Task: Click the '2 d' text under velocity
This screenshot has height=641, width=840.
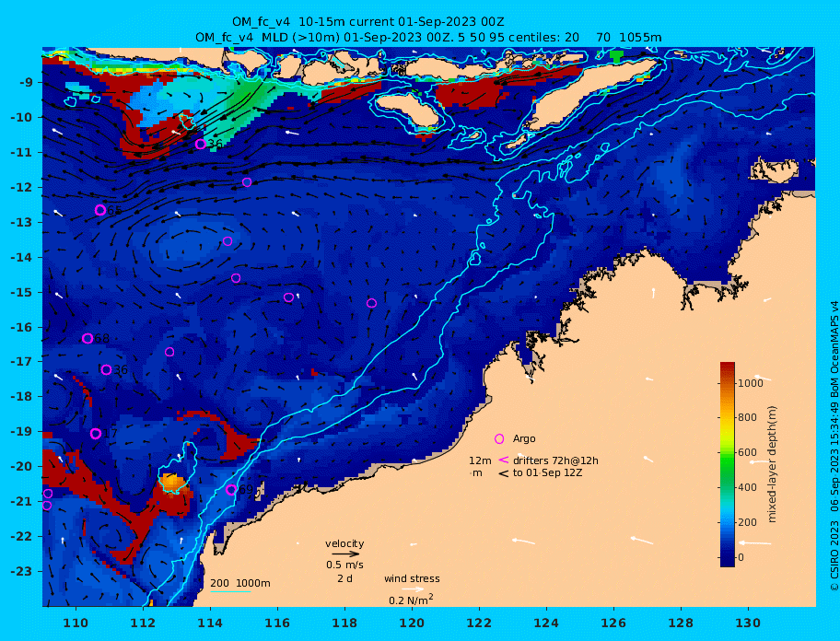Action: pyautogui.click(x=344, y=579)
